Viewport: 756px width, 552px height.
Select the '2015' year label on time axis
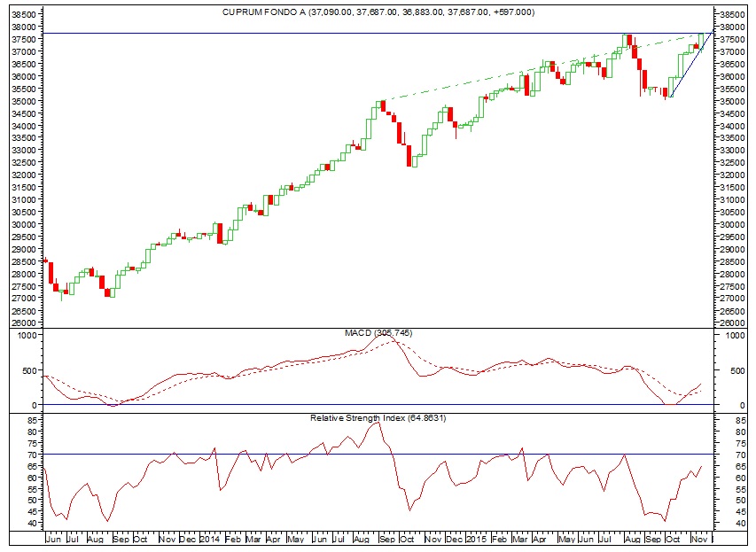tap(476, 539)
